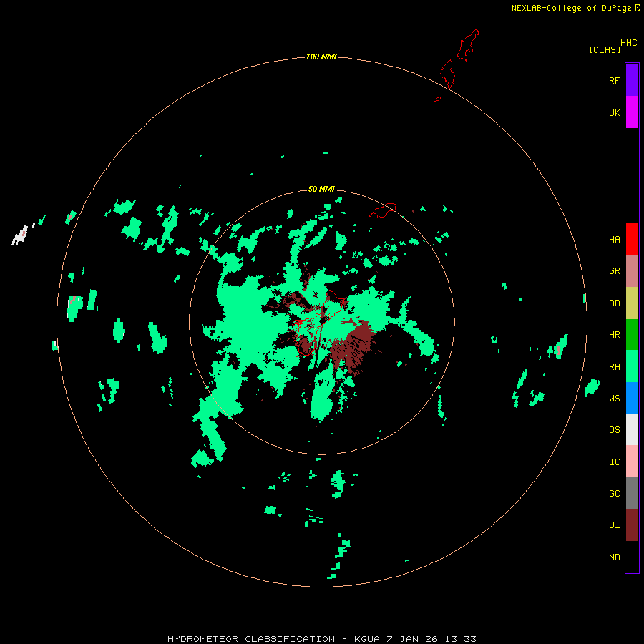Click the DS white legend swatch

tap(632, 429)
